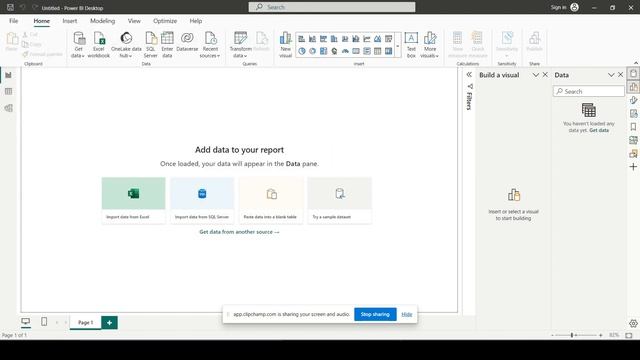Close the Data pane
Screen dimensions: 640x360
coord(620,75)
